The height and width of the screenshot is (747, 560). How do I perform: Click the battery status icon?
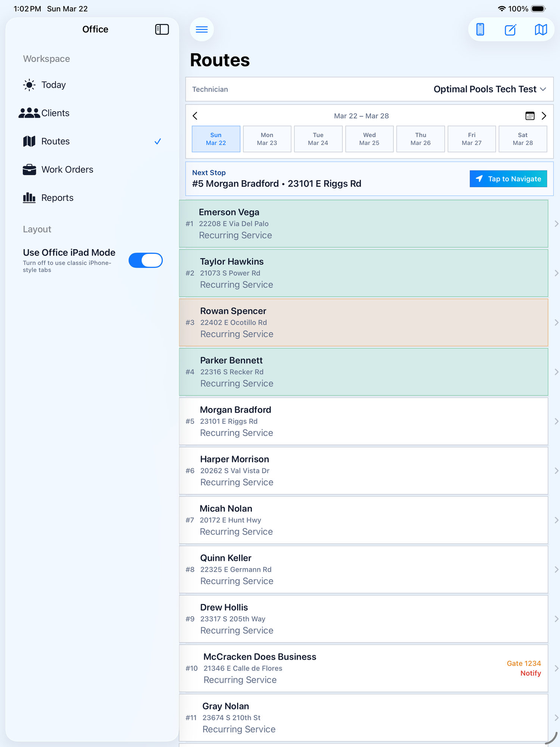[x=539, y=9]
